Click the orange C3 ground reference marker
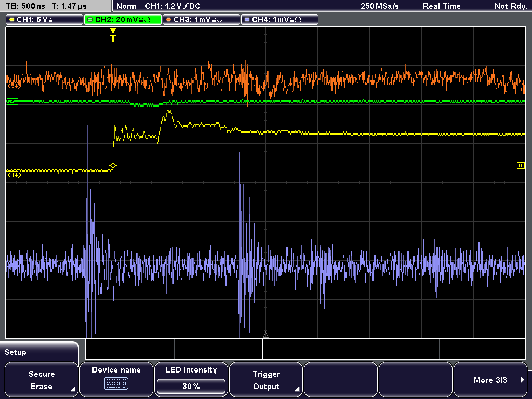 point(14,87)
